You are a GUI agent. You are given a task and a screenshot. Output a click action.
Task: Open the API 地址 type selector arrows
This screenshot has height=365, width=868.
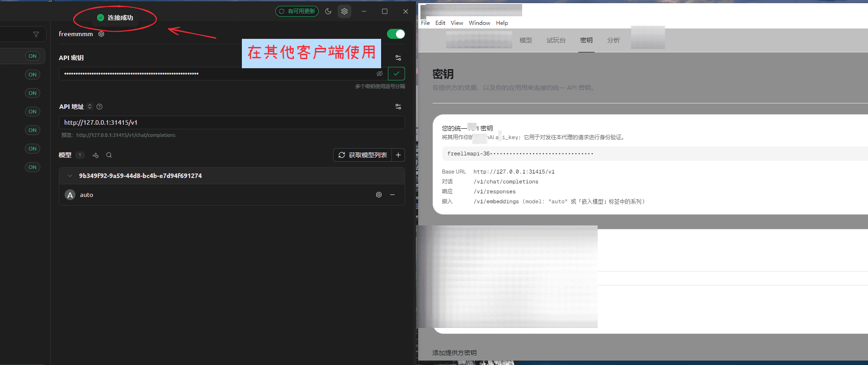[x=90, y=107]
